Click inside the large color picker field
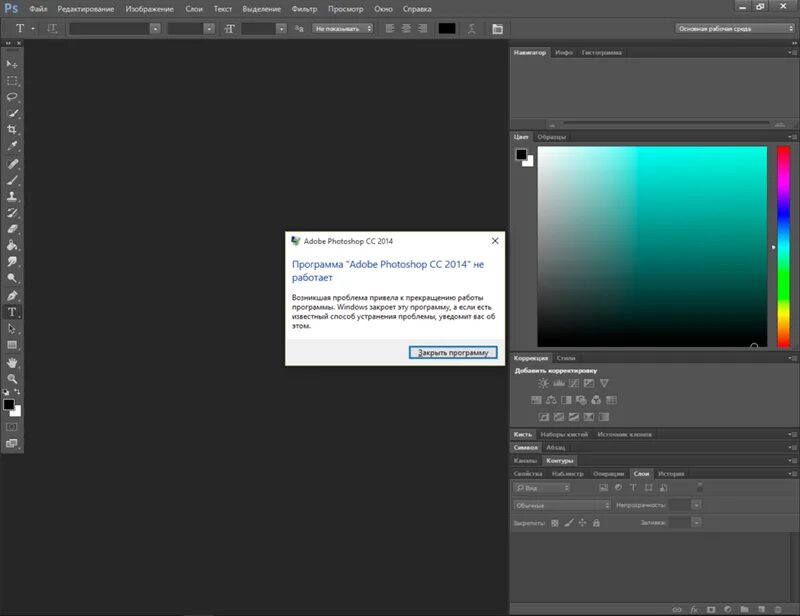800x616 pixels. [x=652, y=247]
